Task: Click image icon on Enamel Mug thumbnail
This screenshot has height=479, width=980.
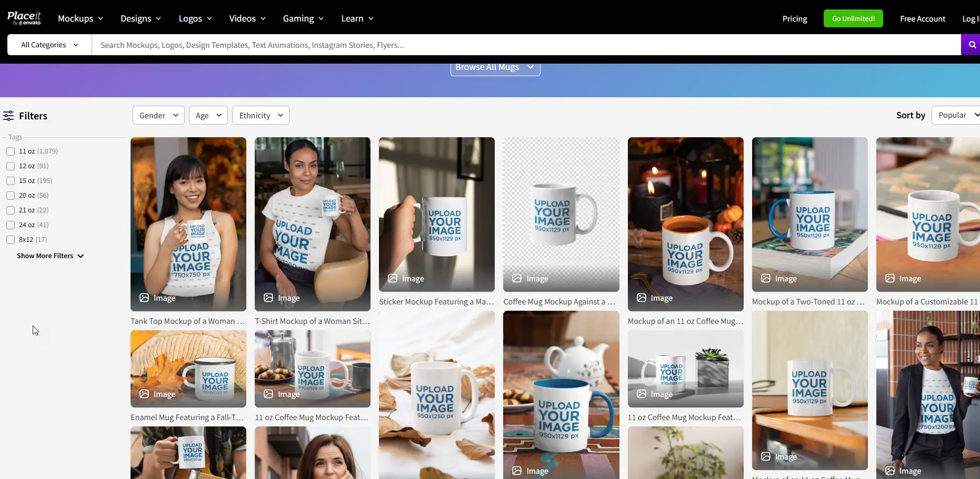Action: point(144,394)
